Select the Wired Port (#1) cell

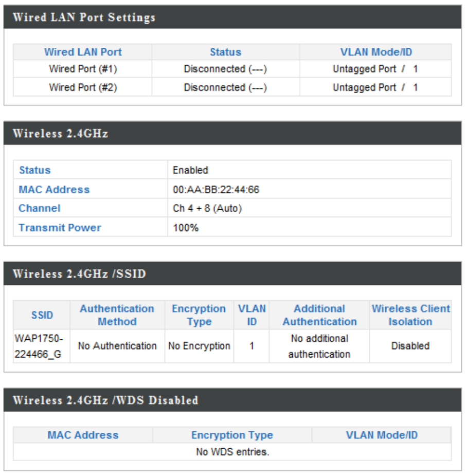tap(83, 69)
